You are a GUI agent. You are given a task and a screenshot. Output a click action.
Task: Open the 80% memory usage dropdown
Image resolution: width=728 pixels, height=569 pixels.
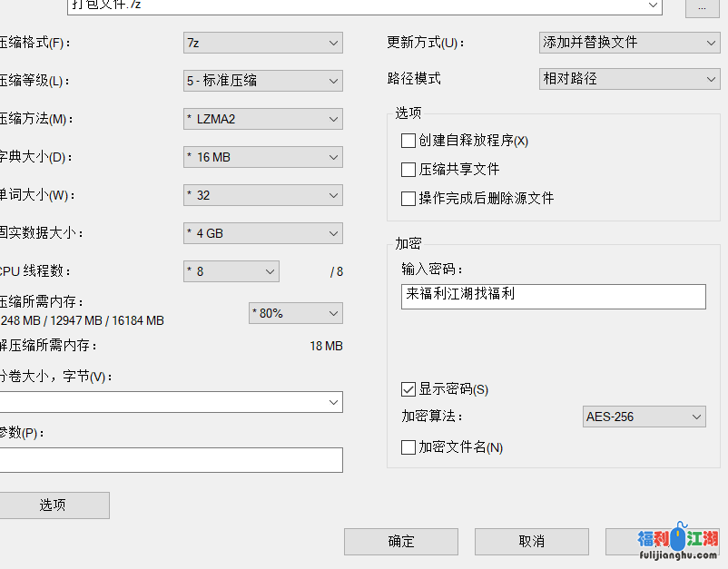coord(295,312)
